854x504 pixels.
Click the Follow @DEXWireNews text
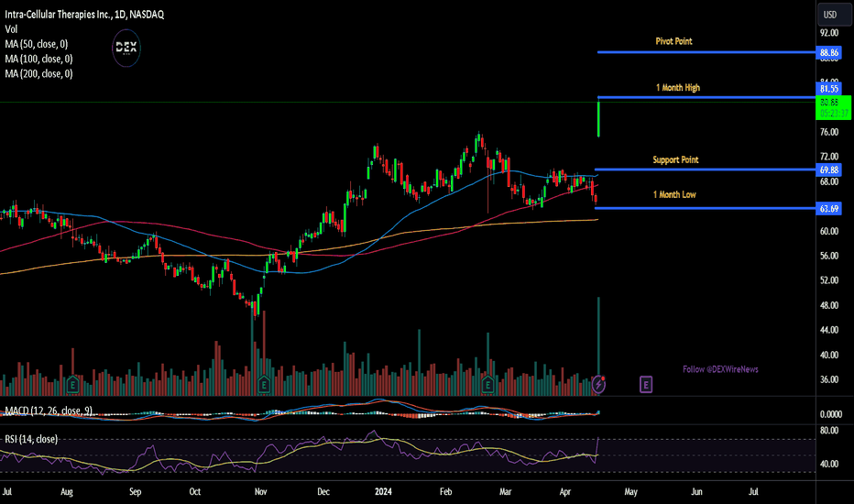pyautogui.click(x=720, y=369)
